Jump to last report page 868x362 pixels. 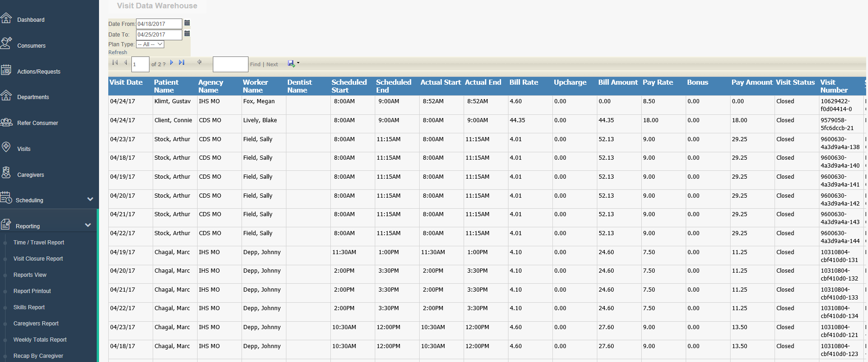(181, 62)
